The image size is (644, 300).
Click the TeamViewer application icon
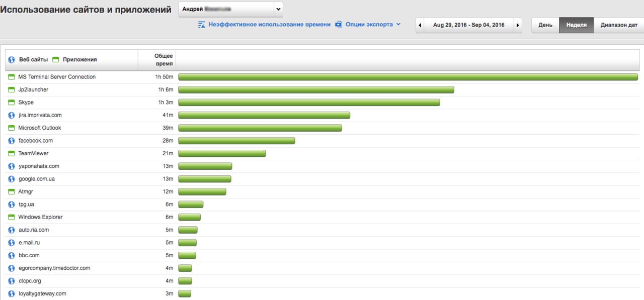pyautogui.click(x=12, y=153)
